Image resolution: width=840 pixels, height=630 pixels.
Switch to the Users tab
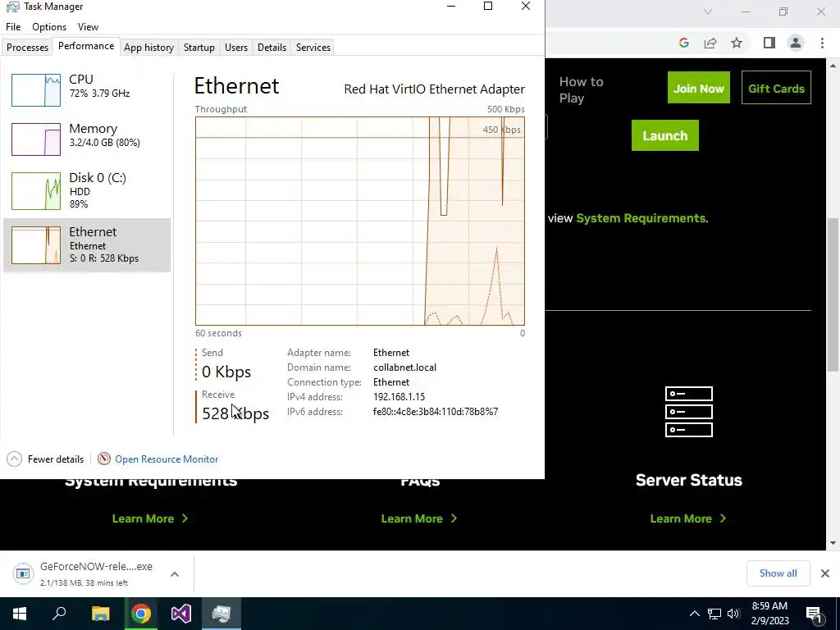click(x=235, y=47)
